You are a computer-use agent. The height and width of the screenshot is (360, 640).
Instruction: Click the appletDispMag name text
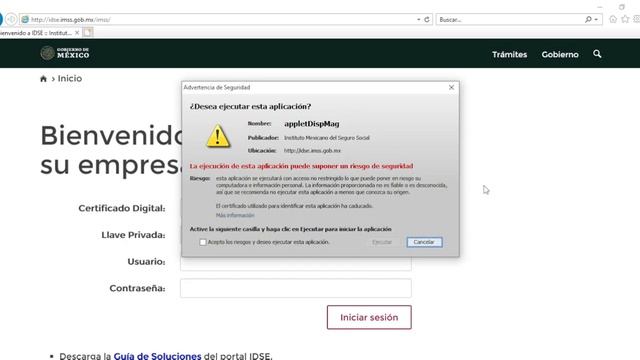pos(312,124)
